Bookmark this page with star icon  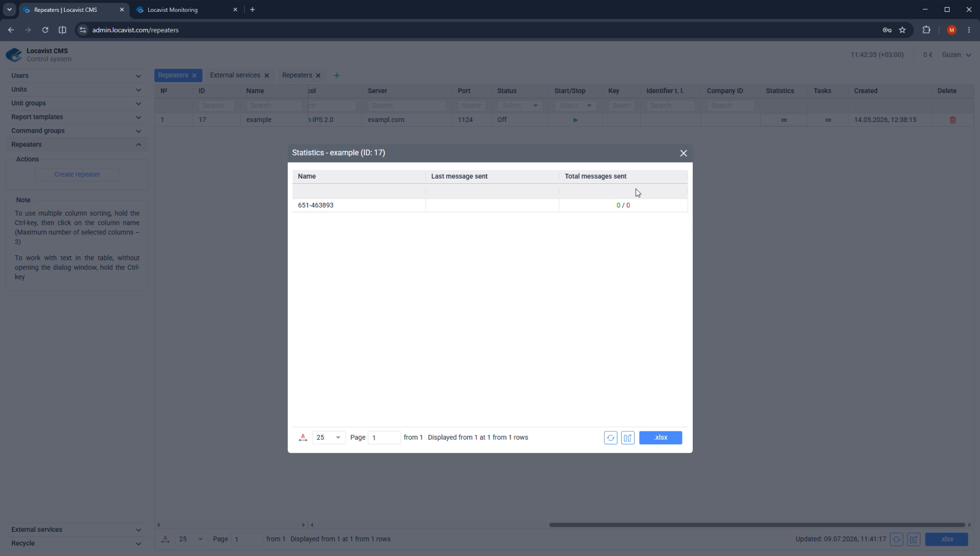[x=902, y=30]
